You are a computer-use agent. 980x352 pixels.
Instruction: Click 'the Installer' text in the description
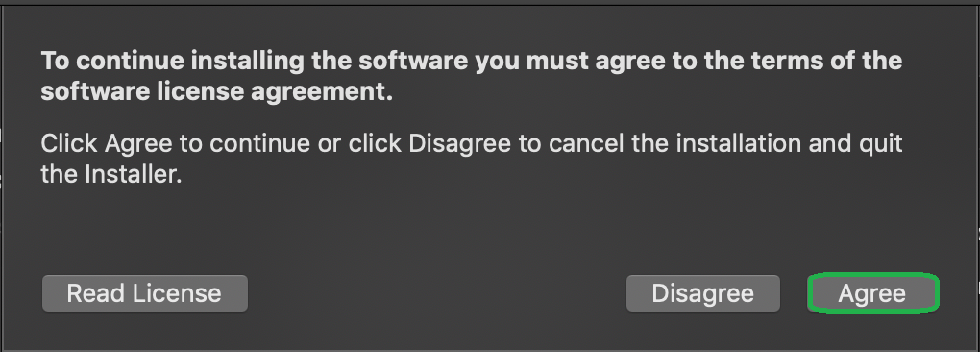[x=111, y=174]
